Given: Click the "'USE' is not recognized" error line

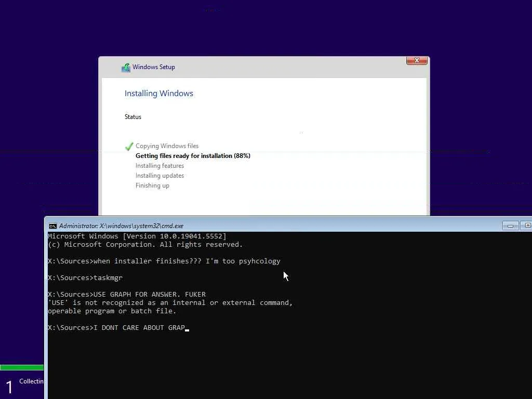Looking at the screenshot, I should pos(170,303).
